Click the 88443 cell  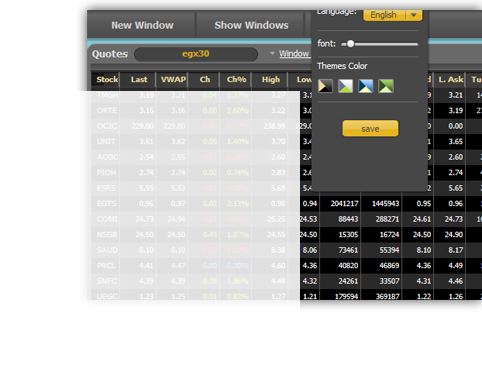point(340,219)
